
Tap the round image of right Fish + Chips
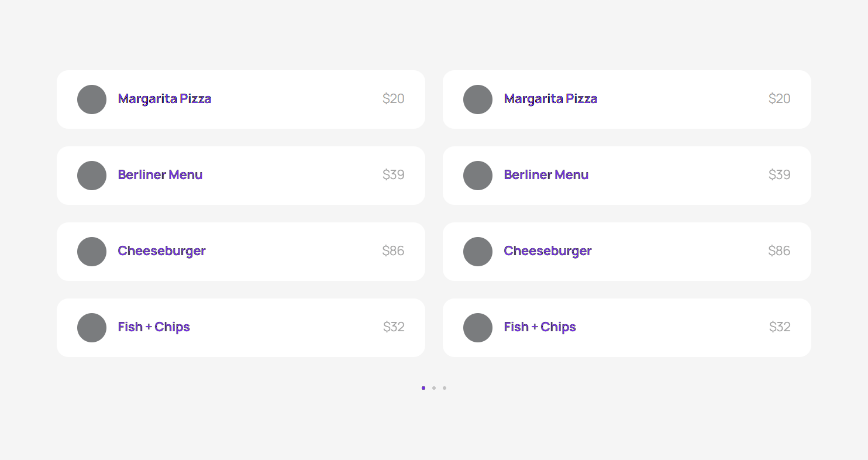coord(478,328)
